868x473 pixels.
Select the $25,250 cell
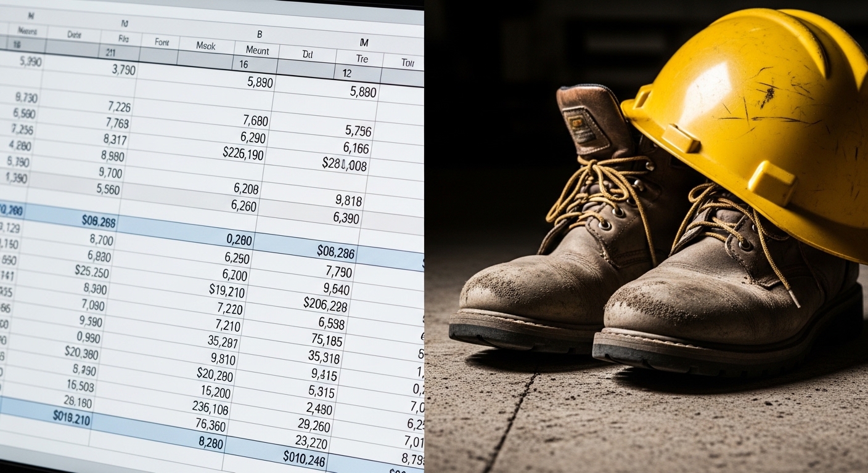pos(92,271)
